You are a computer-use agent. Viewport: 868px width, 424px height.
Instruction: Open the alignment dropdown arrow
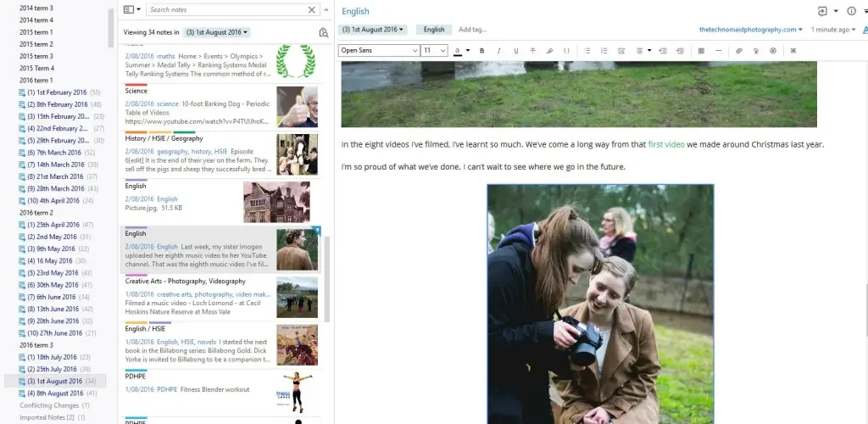(x=649, y=50)
